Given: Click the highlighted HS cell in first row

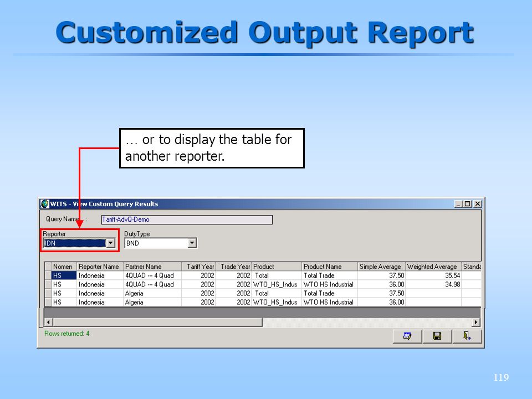Looking at the screenshot, I should [x=64, y=275].
